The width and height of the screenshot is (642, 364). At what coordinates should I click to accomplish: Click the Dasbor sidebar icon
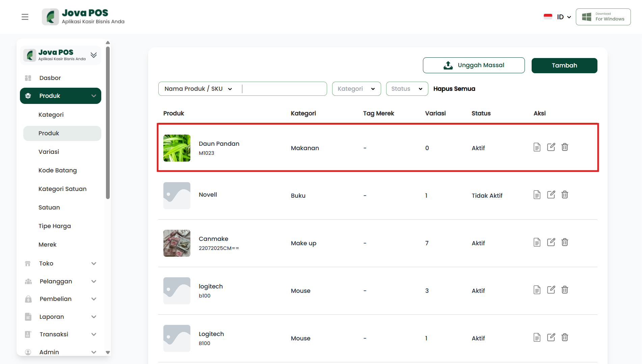[x=28, y=78]
